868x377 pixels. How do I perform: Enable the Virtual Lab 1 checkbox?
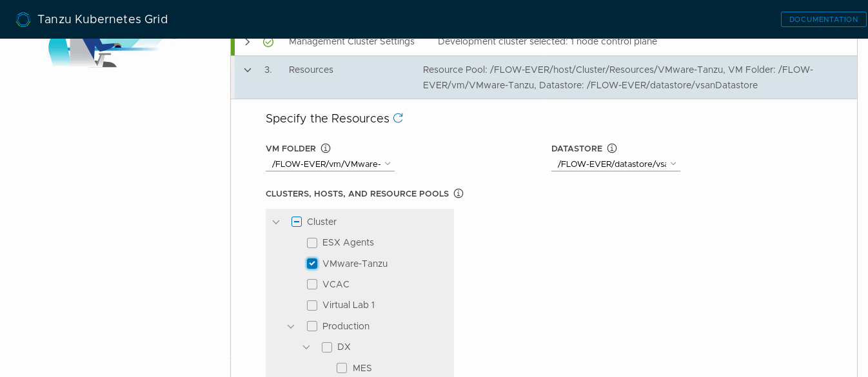(312, 305)
